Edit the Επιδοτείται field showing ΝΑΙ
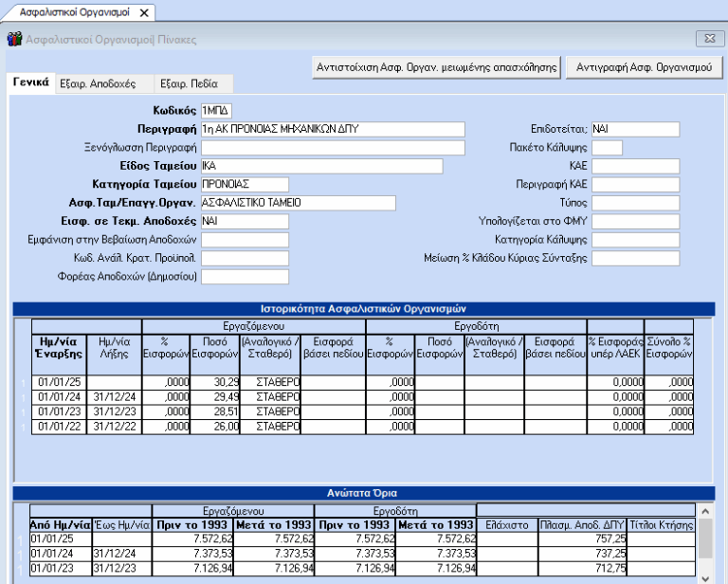The image size is (728, 584). click(x=635, y=129)
